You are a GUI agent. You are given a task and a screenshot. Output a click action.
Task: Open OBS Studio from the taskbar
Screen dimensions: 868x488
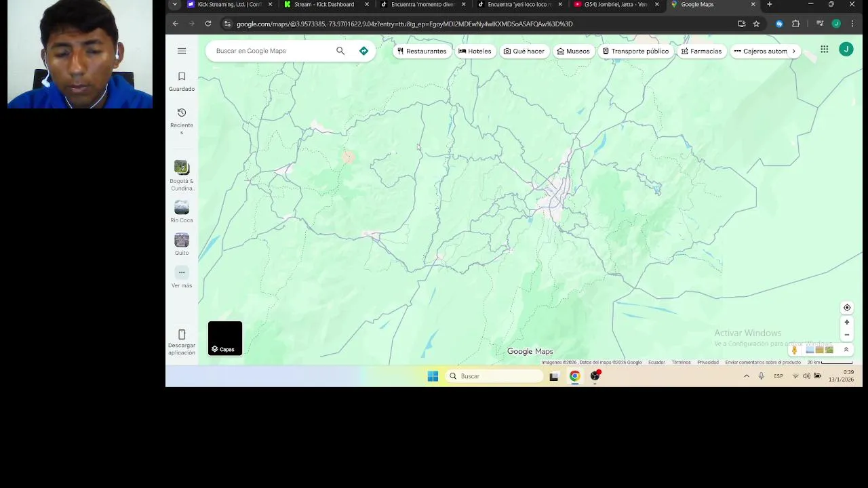(595, 376)
